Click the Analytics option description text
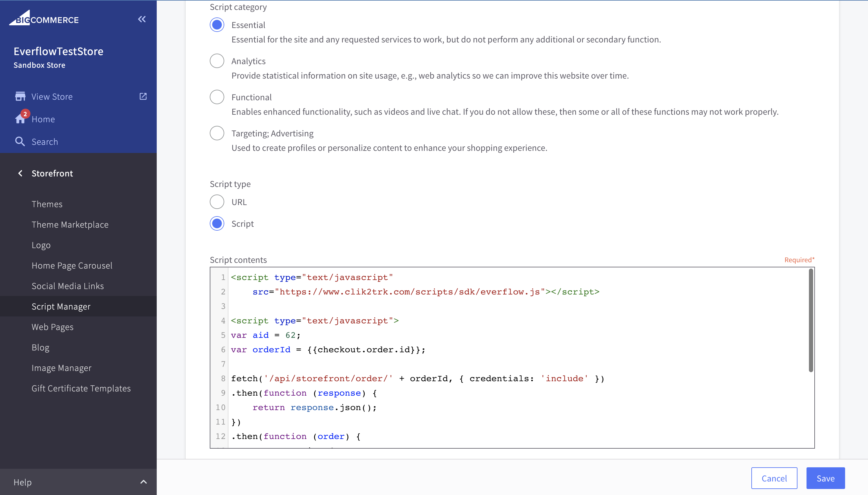 coord(430,76)
